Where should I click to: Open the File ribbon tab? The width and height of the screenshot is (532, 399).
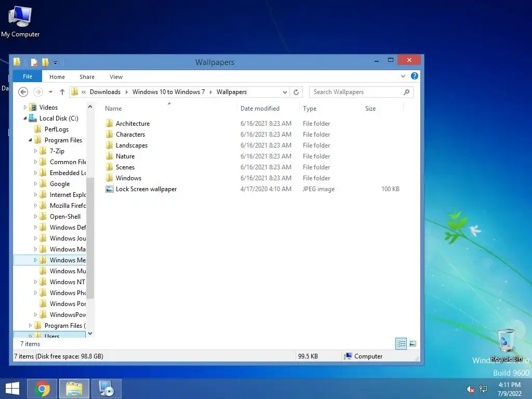[x=28, y=76]
